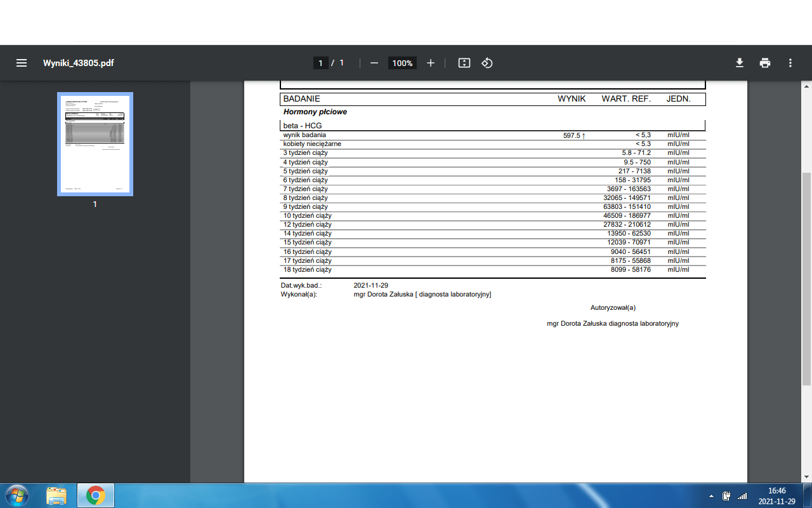Click the fit to page icon
Viewport: 812px width, 508px height.
pos(464,63)
